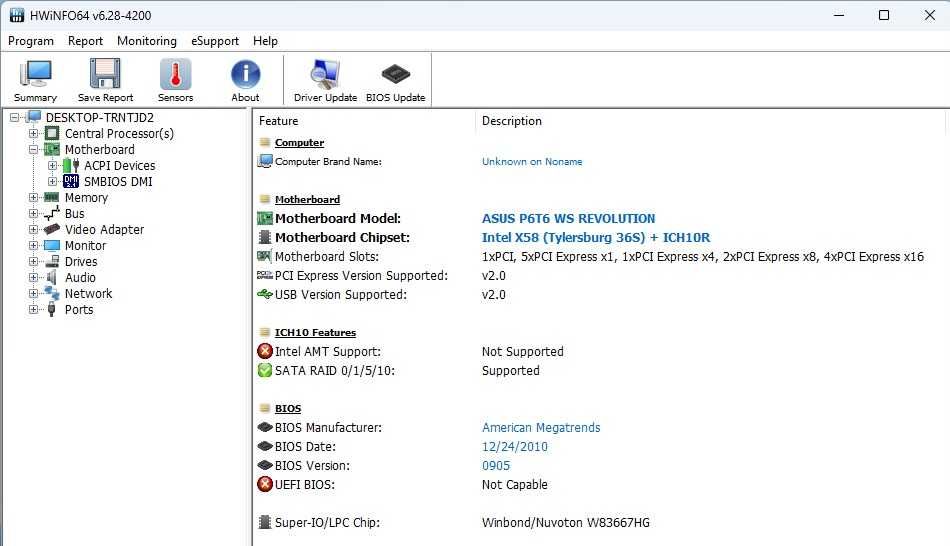
Task: Collapse the Motherboard tree node
Action: (x=33, y=149)
